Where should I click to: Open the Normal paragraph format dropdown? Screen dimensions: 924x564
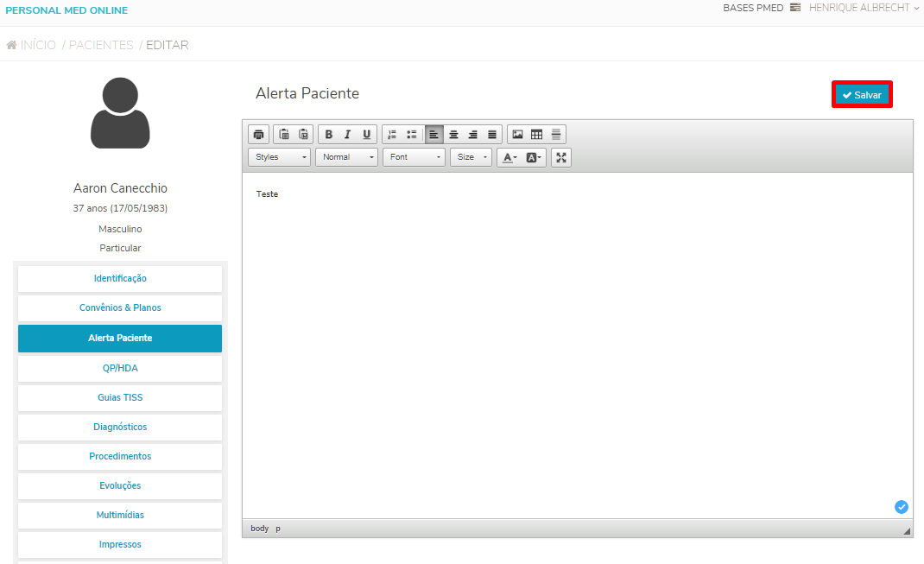(x=346, y=157)
